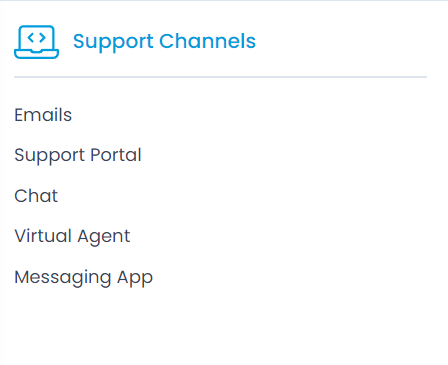The image size is (448, 365).
Task: Pick Chat from the channels list
Action: [x=36, y=196]
